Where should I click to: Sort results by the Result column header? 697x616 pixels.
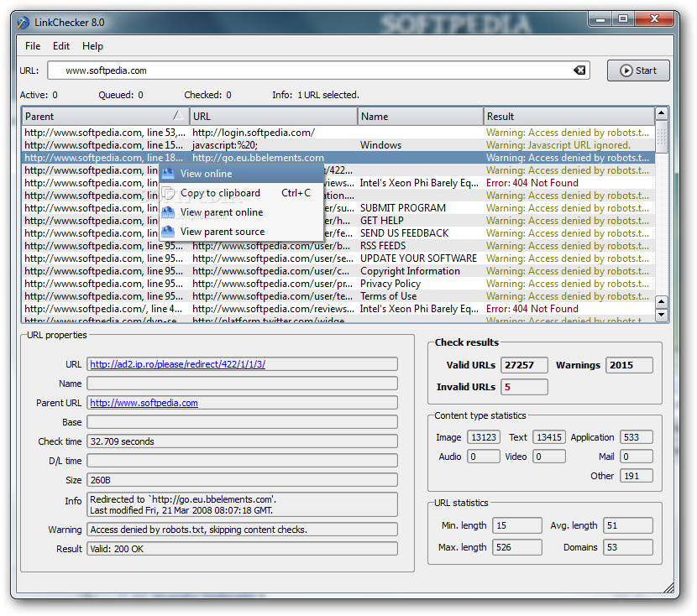569,117
